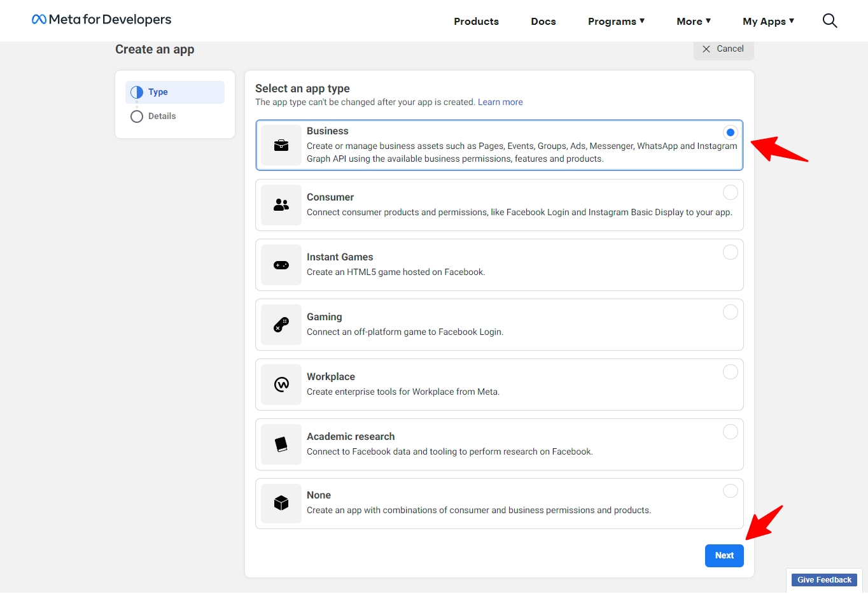Go to Meta for Developers home logo

point(102,20)
